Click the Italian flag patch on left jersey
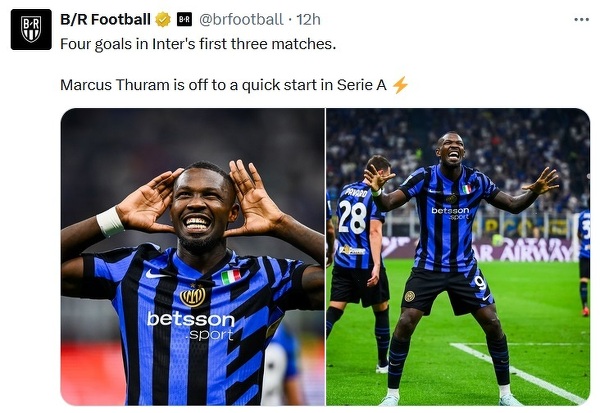Screen dimensions: 600x413 (231, 276)
